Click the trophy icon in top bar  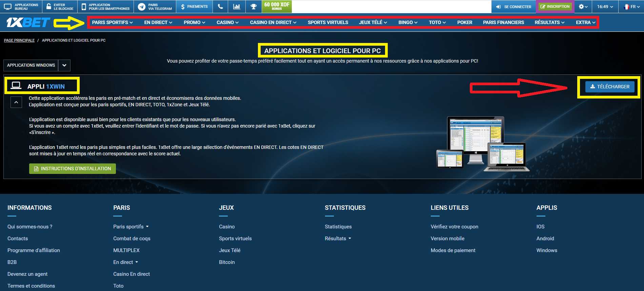pyautogui.click(x=254, y=6)
